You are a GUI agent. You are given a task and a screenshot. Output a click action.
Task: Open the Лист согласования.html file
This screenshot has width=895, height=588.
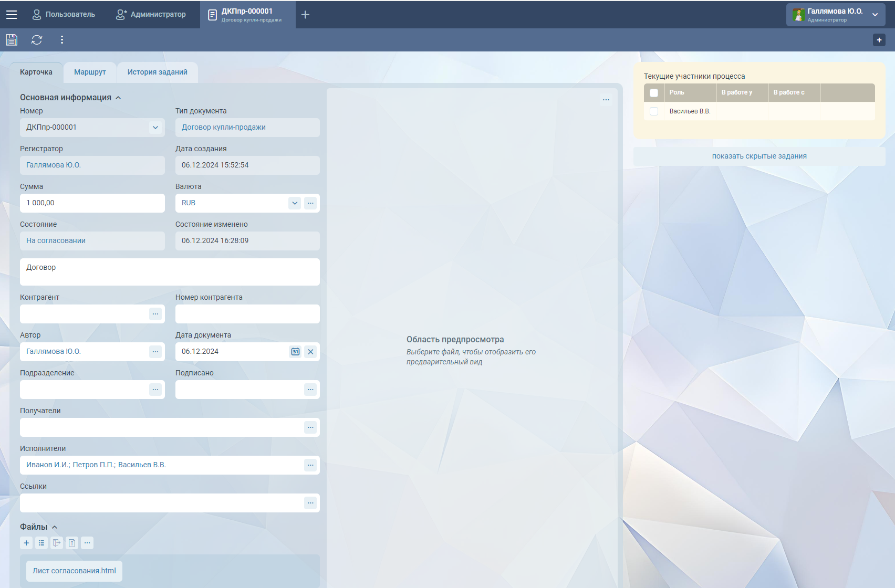point(74,571)
